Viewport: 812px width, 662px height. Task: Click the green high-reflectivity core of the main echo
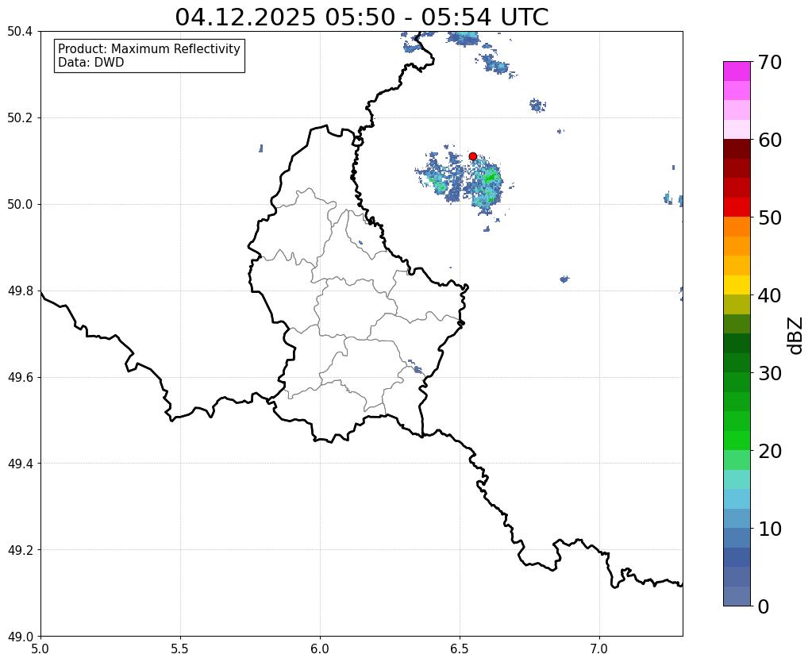point(491,179)
